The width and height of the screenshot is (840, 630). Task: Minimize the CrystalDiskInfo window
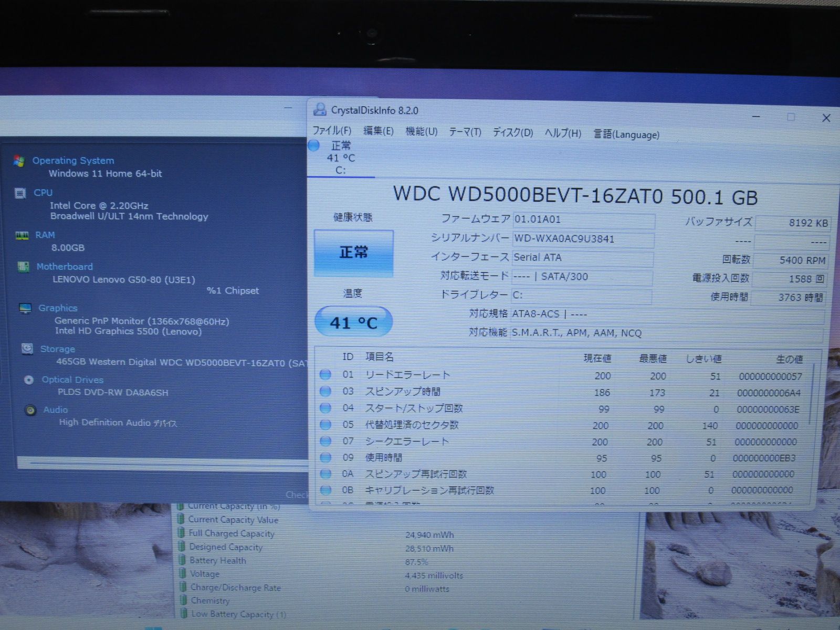click(756, 117)
